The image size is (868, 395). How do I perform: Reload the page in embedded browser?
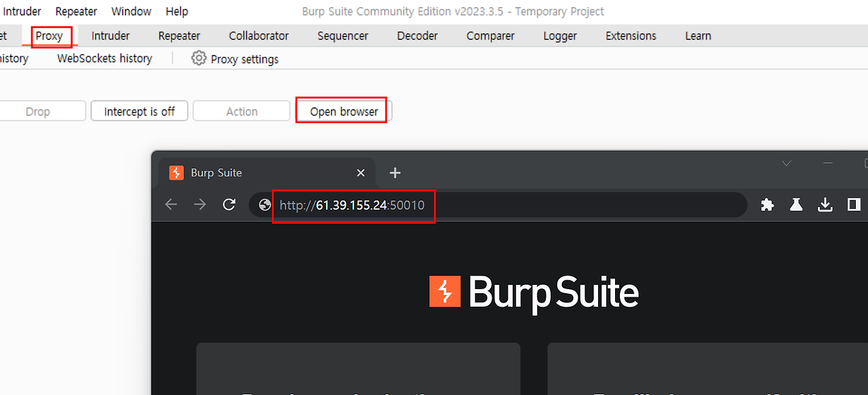pyautogui.click(x=229, y=205)
